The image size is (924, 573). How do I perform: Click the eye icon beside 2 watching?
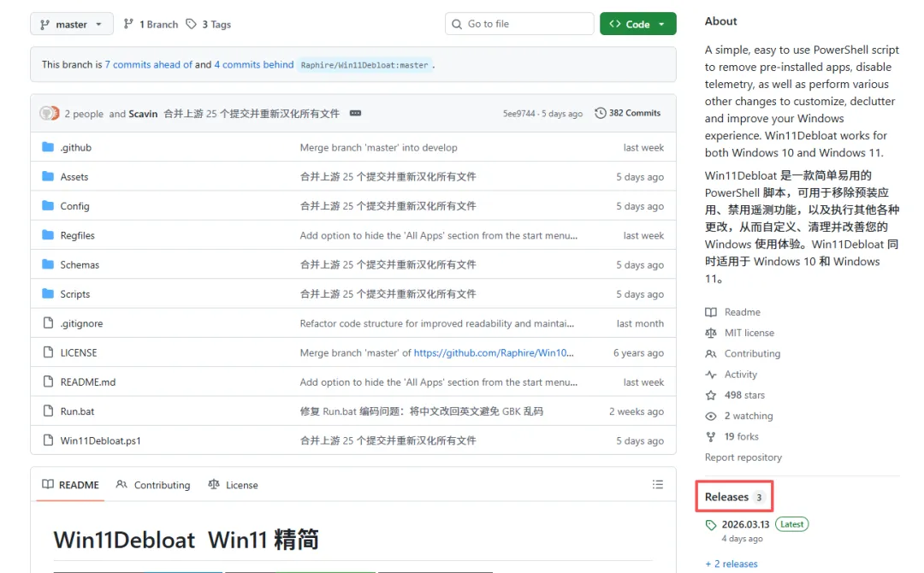pos(711,416)
